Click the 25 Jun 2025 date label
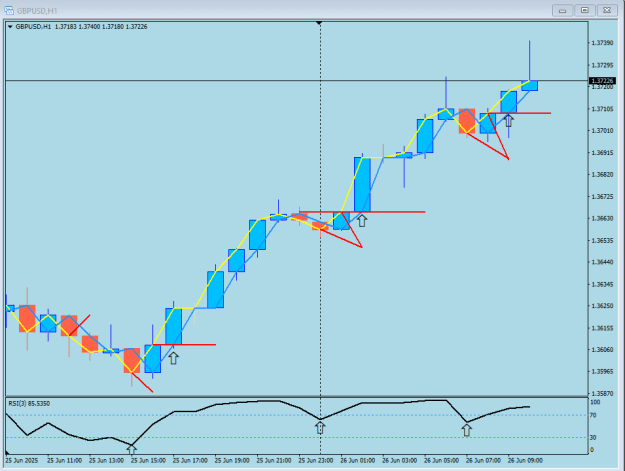Image resolution: width=625 pixels, height=471 pixels. [22, 461]
